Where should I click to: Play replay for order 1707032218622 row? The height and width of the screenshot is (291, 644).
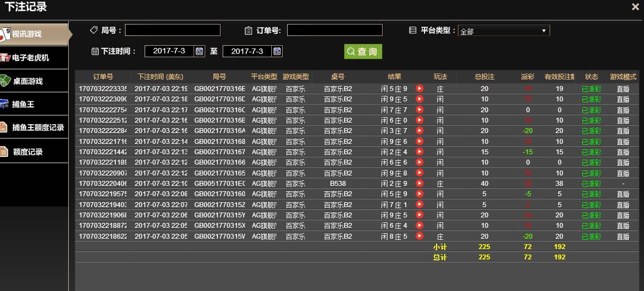point(419,235)
